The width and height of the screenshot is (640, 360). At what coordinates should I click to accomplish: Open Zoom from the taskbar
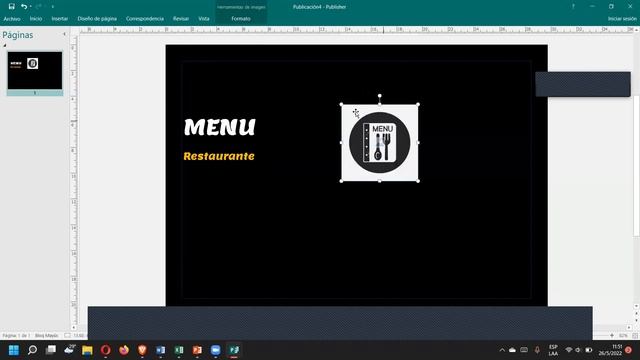(x=216, y=350)
